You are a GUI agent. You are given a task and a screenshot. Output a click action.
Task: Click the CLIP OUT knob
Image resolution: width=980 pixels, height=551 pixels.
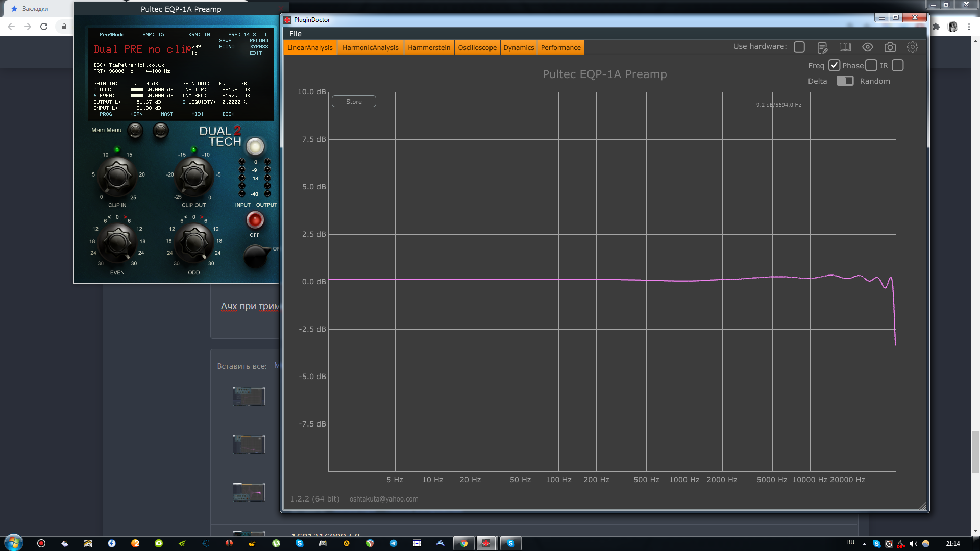pyautogui.click(x=193, y=177)
